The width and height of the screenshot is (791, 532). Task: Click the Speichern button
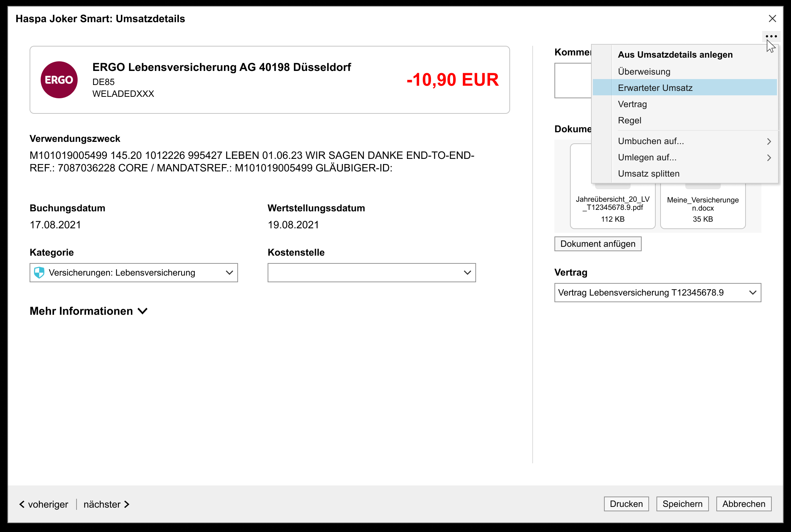pyautogui.click(x=683, y=504)
